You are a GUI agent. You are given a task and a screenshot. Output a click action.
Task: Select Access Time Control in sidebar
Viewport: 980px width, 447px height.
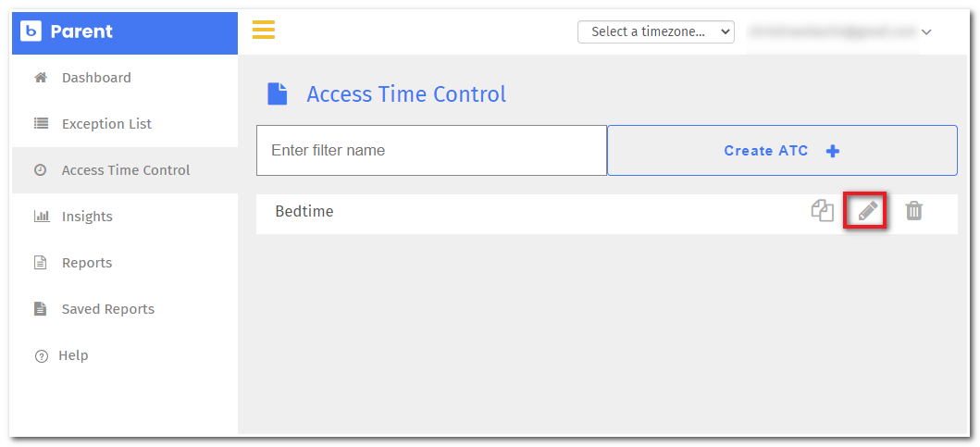[125, 170]
